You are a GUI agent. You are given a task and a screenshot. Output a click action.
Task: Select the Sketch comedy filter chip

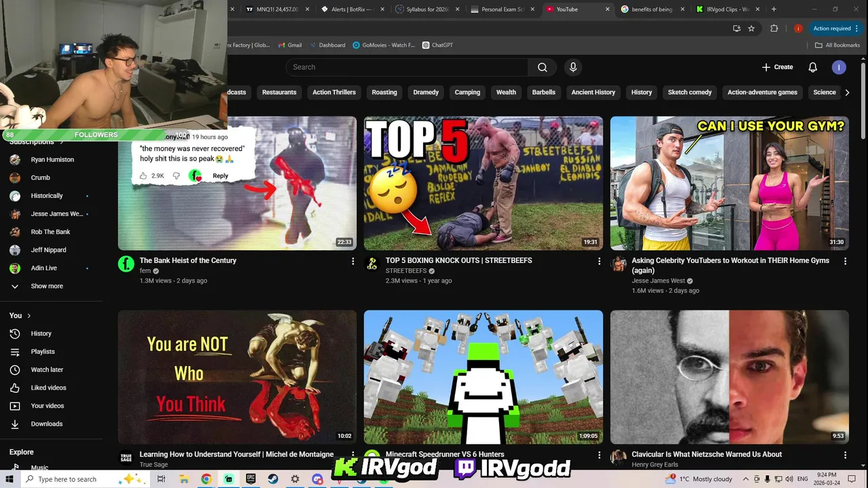point(690,92)
